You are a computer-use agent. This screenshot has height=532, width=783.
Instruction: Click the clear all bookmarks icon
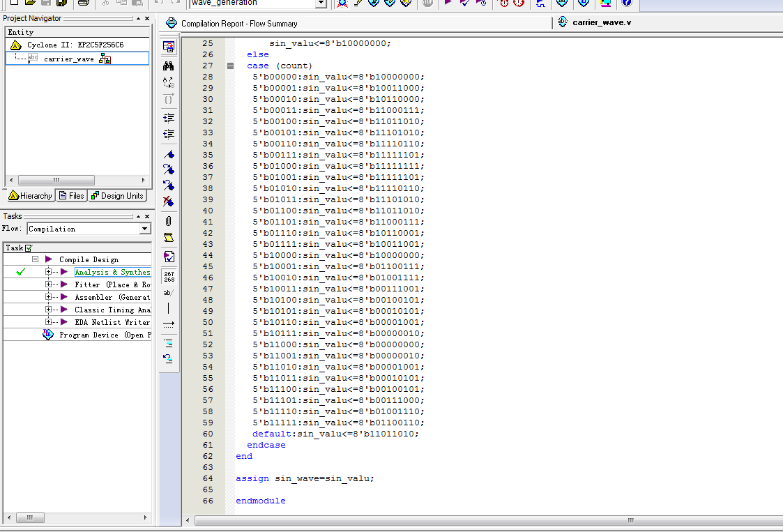click(x=168, y=202)
